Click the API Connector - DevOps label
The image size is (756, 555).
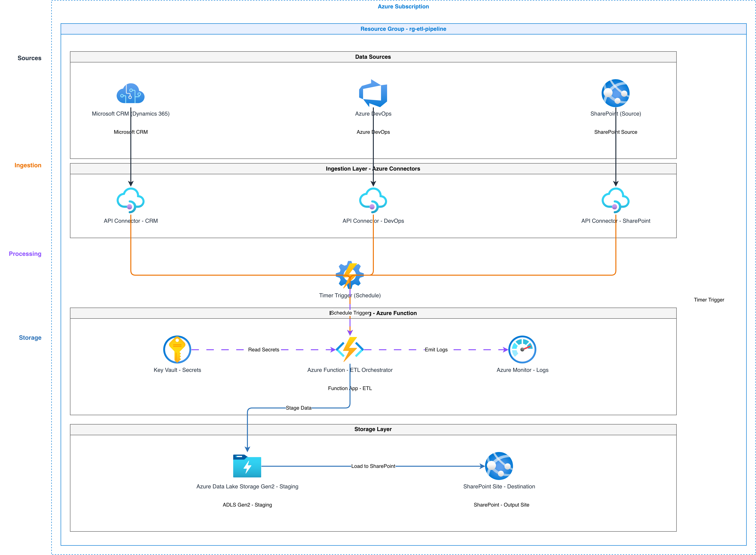point(373,221)
